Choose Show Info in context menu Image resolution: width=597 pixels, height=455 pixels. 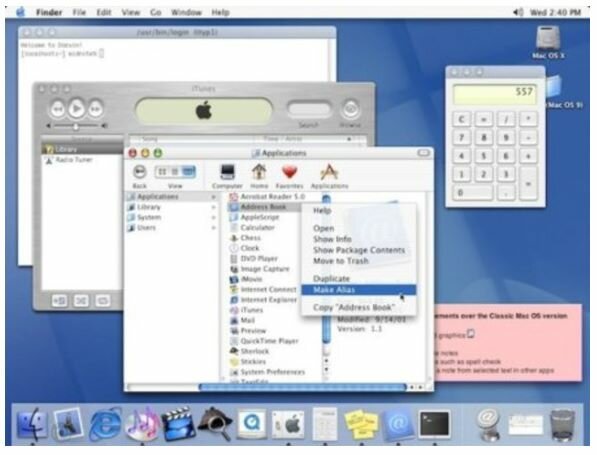(x=359, y=239)
